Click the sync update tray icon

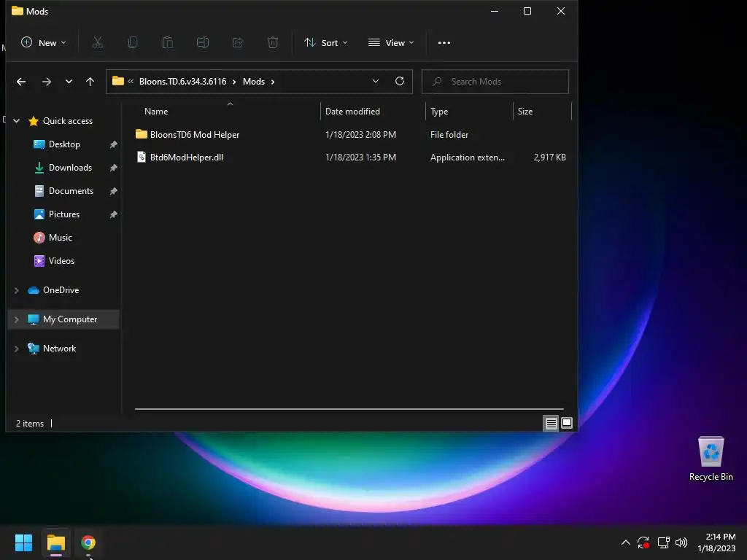643,542
